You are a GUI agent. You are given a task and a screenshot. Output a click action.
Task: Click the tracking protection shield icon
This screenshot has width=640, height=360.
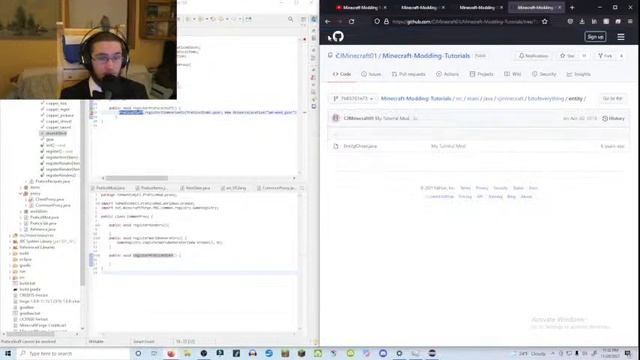pos(377,21)
